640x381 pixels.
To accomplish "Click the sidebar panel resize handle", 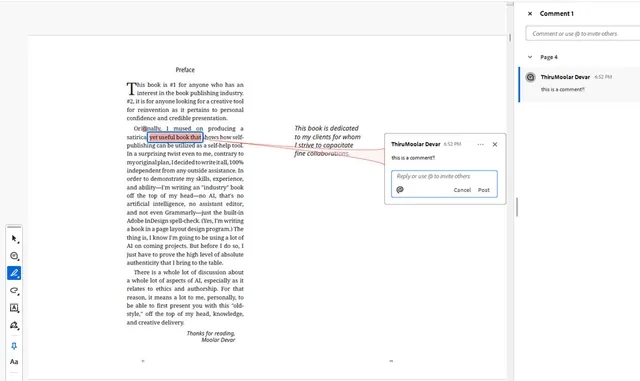I will pyautogui.click(x=517, y=207).
